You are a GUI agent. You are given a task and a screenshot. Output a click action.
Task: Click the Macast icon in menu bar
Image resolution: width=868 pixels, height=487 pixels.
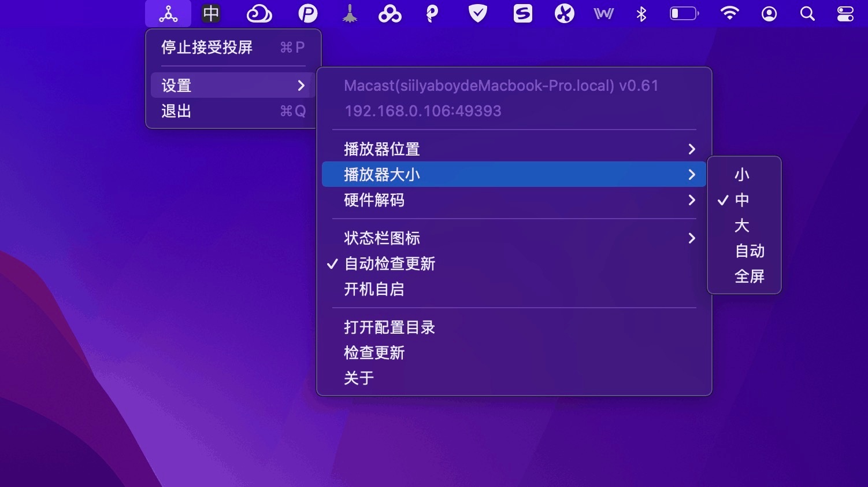point(168,13)
